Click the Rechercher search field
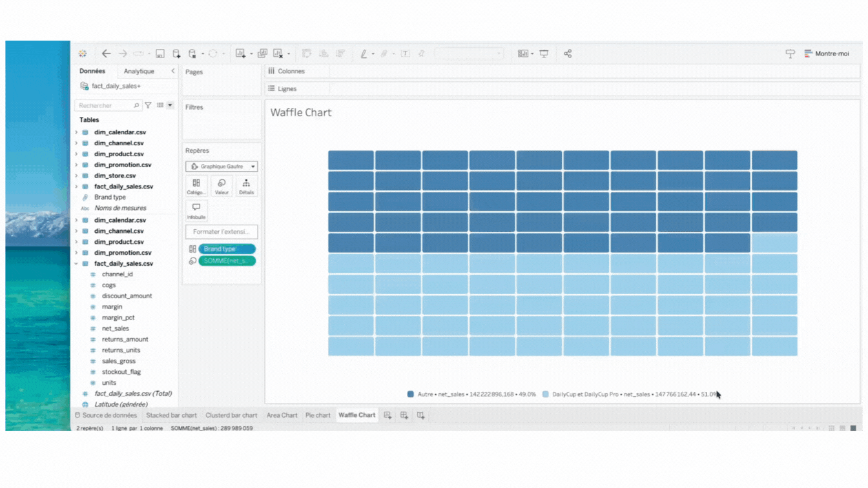Screen dimensions: 868x488 pyautogui.click(x=105, y=105)
